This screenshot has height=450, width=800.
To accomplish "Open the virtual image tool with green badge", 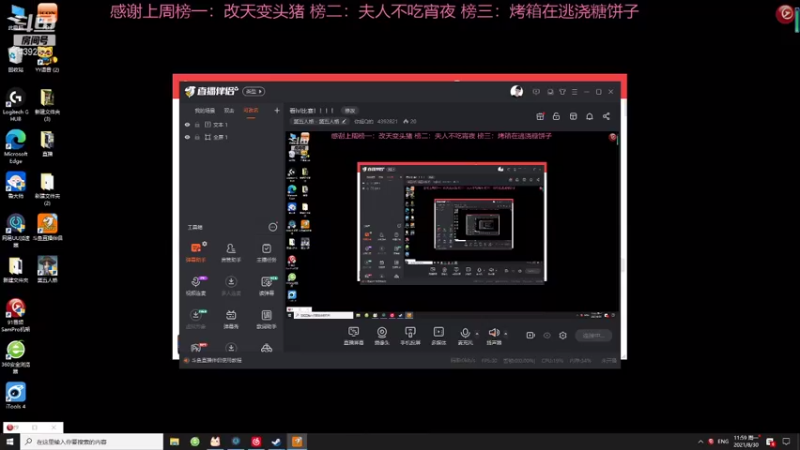I will coord(196,319).
